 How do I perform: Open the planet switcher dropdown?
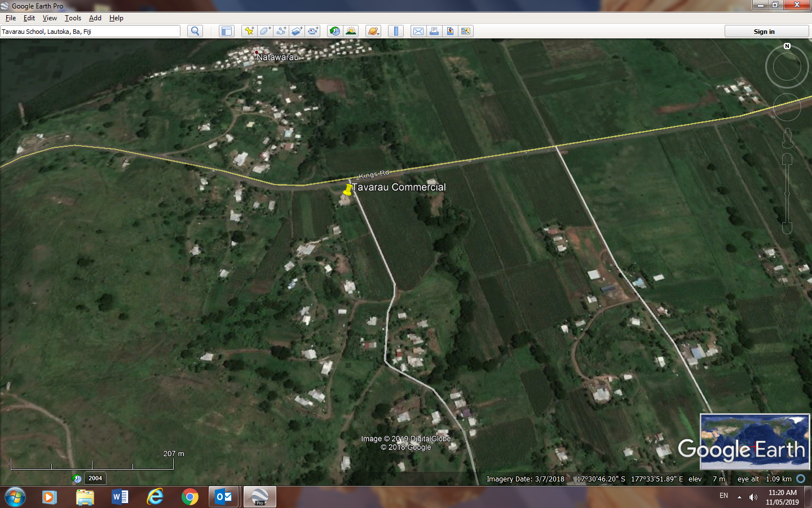point(373,31)
